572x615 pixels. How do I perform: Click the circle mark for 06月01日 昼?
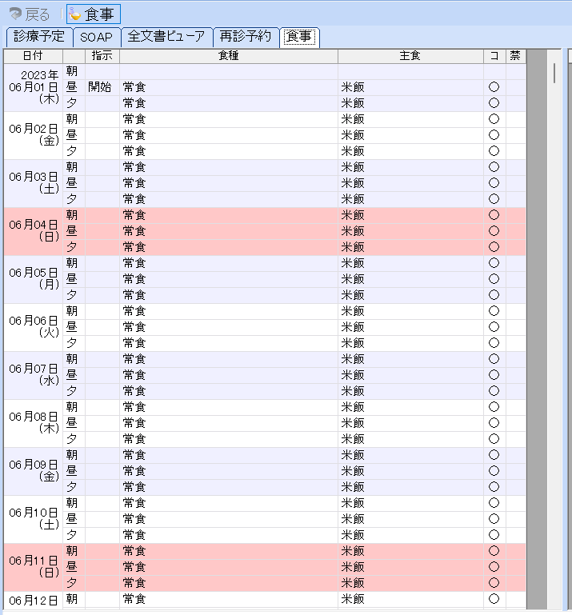point(494,87)
